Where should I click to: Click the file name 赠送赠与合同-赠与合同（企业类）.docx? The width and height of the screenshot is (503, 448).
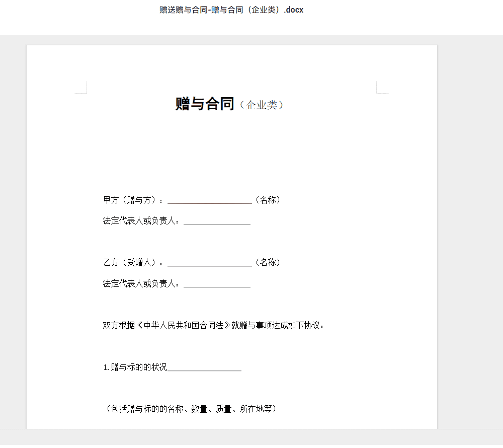(x=231, y=10)
